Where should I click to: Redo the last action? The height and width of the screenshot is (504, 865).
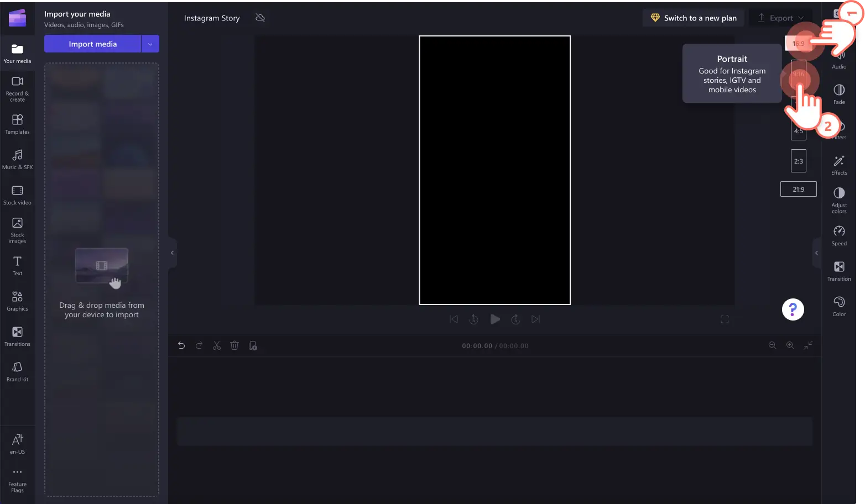tap(199, 345)
